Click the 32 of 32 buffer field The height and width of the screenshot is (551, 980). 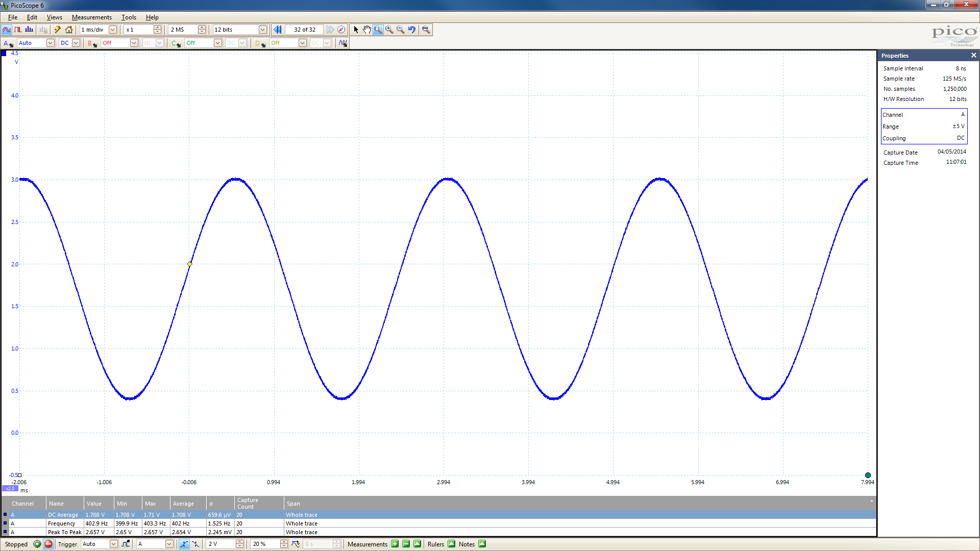click(x=304, y=30)
